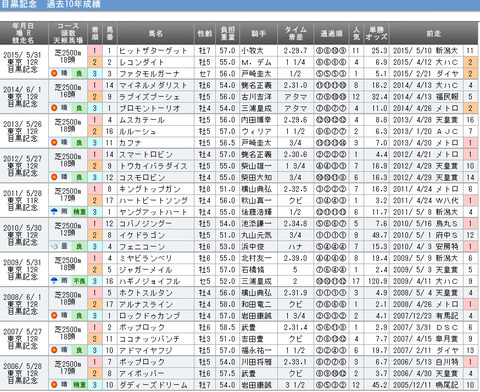The width and height of the screenshot is (480, 392).
Task: Select horse name キングトップガン
Action: [x=149, y=189]
